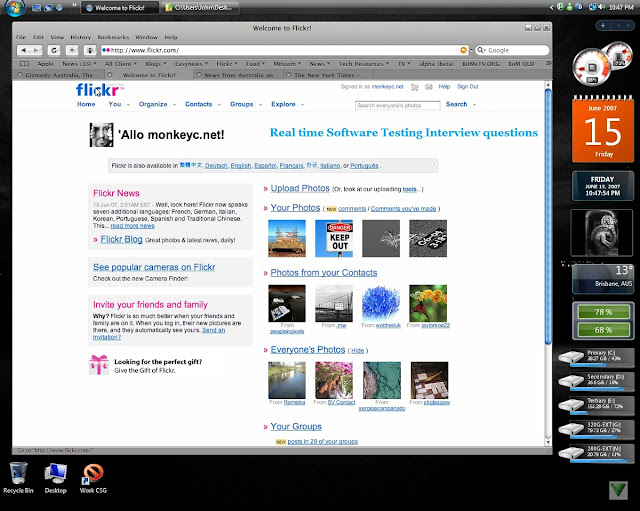Open the shopping cart icon in Flickr header
The height and width of the screenshot is (511, 640).
point(415,87)
